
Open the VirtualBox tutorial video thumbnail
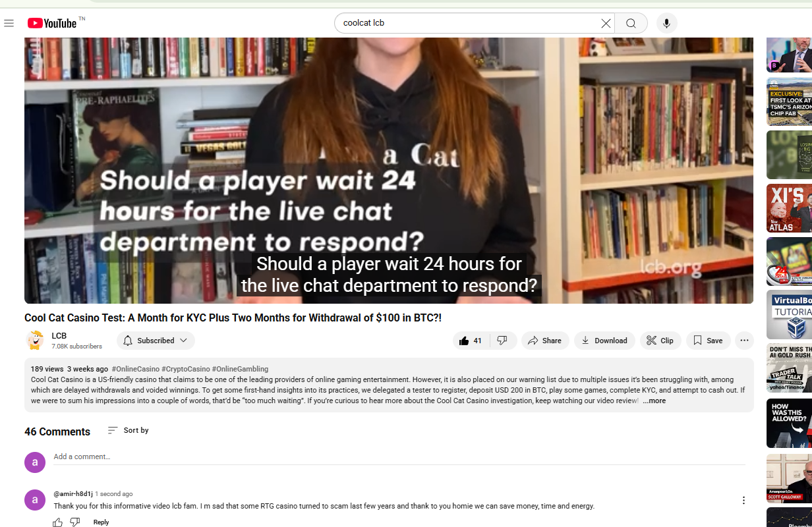(789, 315)
